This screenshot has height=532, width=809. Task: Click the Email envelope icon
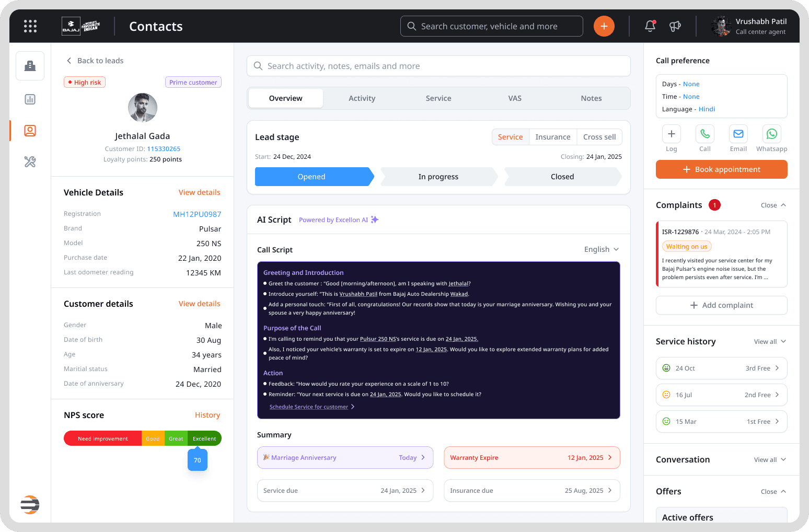738,134
